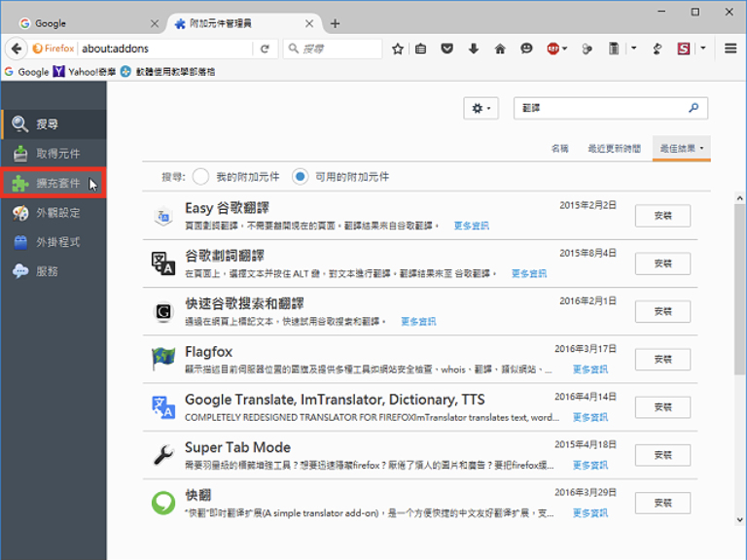Click the Super Tab Mode wrench icon
This screenshot has height=560, width=747.
click(163, 455)
